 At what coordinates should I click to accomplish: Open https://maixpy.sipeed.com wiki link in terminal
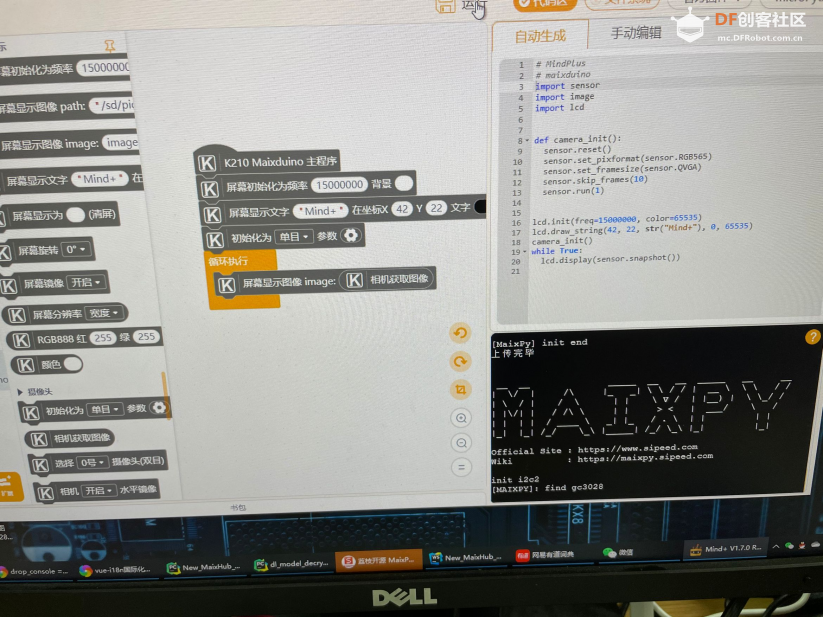point(645,458)
